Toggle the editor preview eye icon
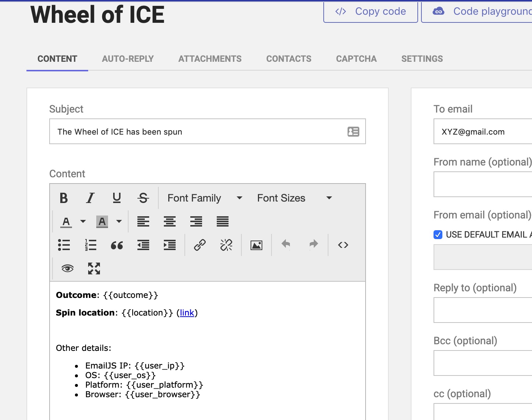 pos(68,268)
